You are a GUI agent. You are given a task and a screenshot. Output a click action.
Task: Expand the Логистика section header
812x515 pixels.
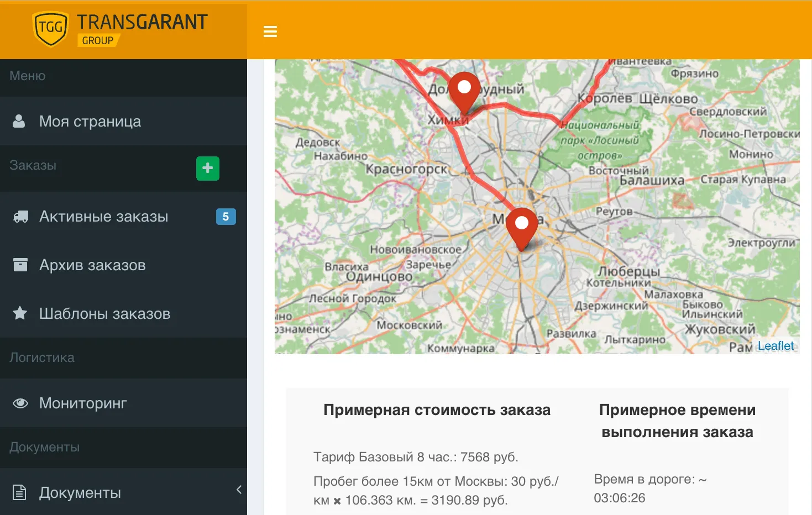click(x=41, y=358)
